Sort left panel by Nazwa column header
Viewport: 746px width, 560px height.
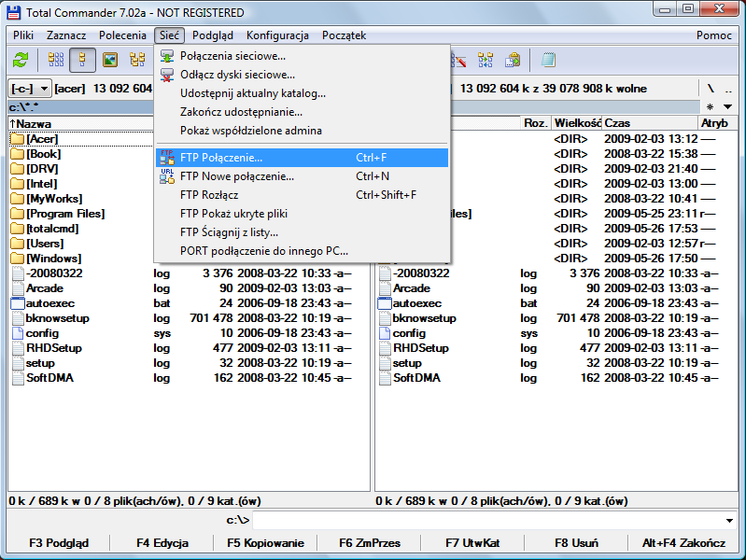tap(81, 124)
